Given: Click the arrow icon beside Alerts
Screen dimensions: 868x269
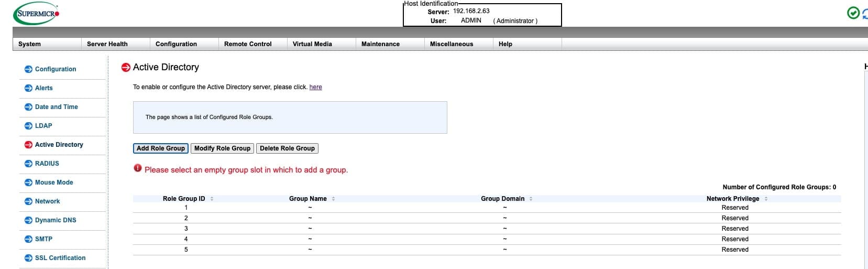Looking at the screenshot, I should (x=28, y=88).
